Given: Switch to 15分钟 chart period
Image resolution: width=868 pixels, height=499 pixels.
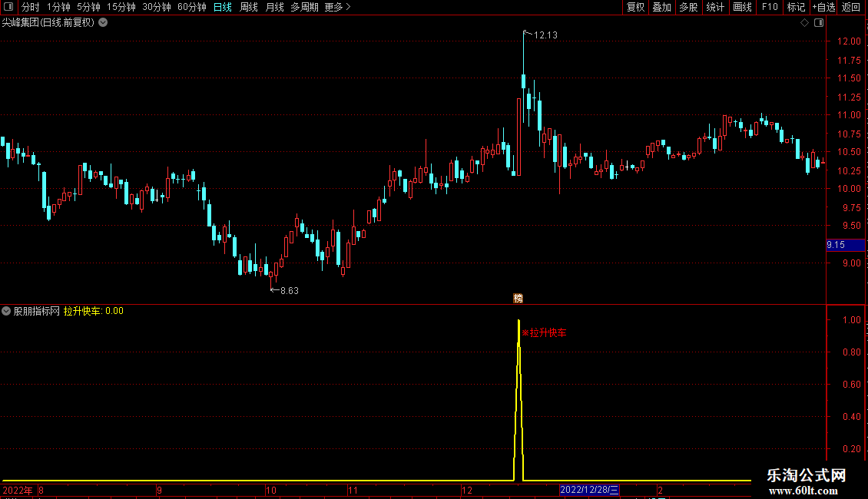Looking at the screenshot, I should (x=121, y=7).
